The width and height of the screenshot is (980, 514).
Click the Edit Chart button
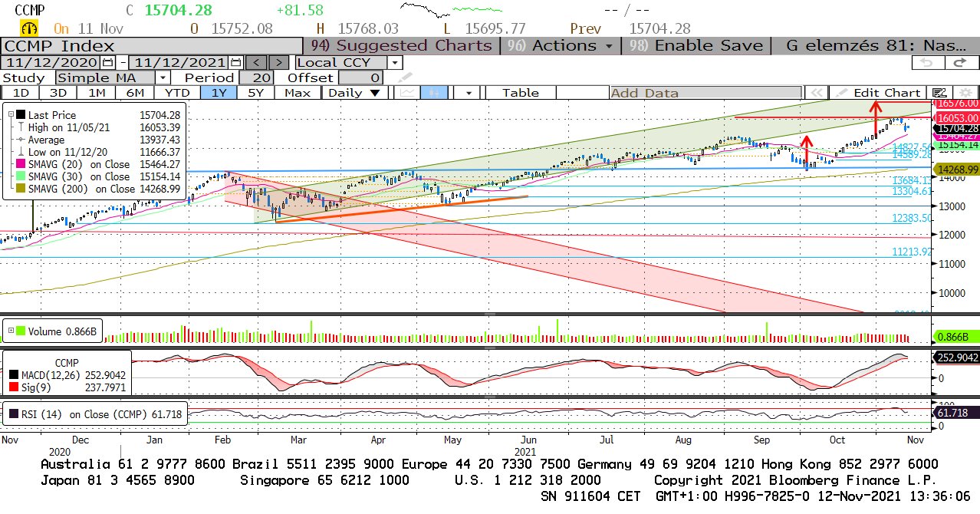879,93
